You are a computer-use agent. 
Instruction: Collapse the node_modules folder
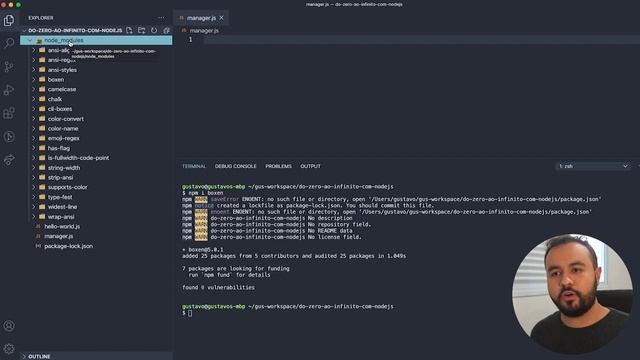pyautogui.click(x=30, y=40)
